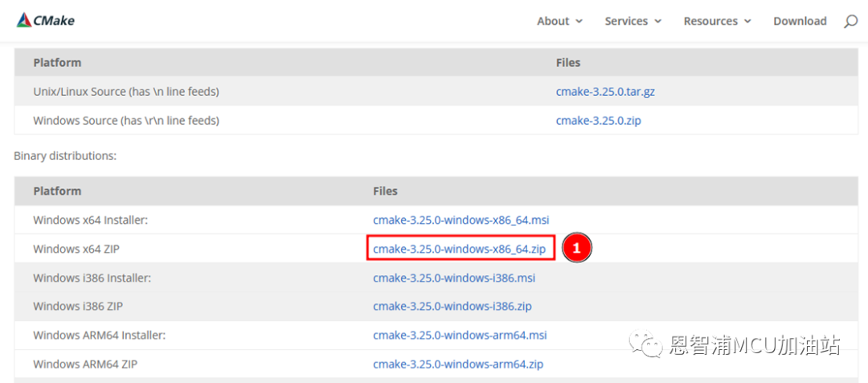868x383 pixels.
Task: Download cmake-3.25.0-windows-i386.msi installer
Action: (x=454, y=278)
